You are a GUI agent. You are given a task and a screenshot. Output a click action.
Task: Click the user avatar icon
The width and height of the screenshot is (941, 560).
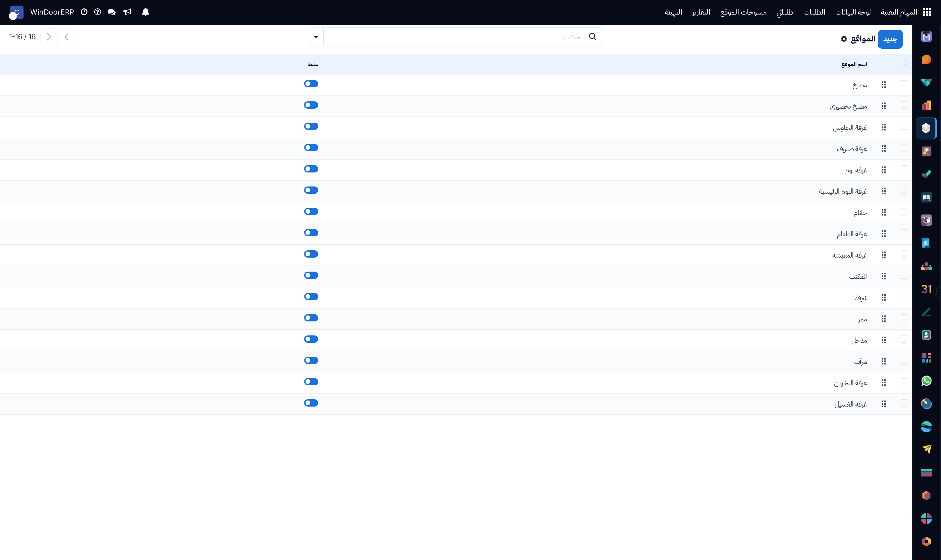click(x=16, y=12)
